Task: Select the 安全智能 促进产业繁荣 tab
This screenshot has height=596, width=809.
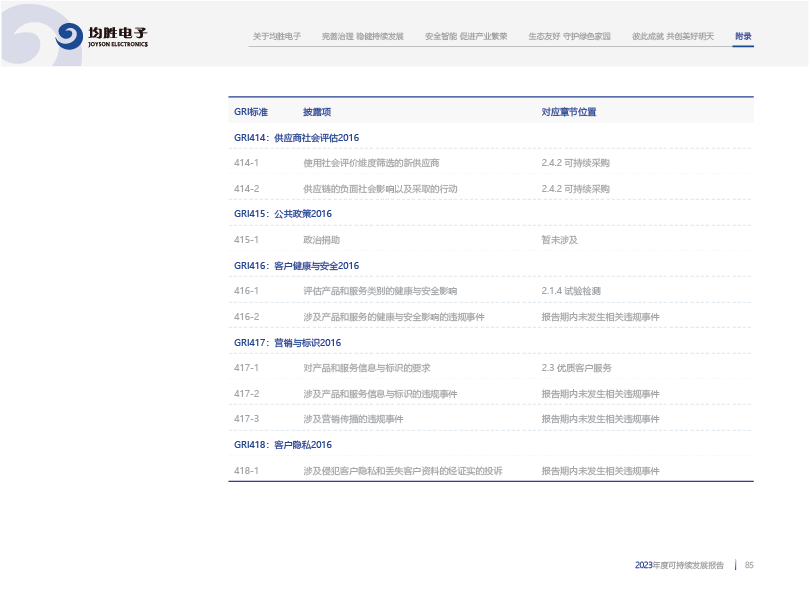Action: (465, 36)
